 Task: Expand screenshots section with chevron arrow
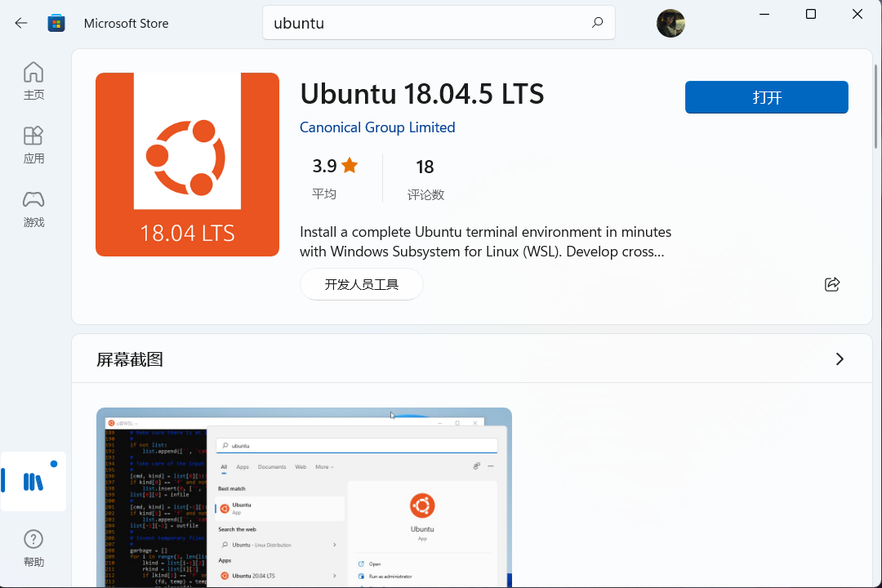tap(840, 359)
